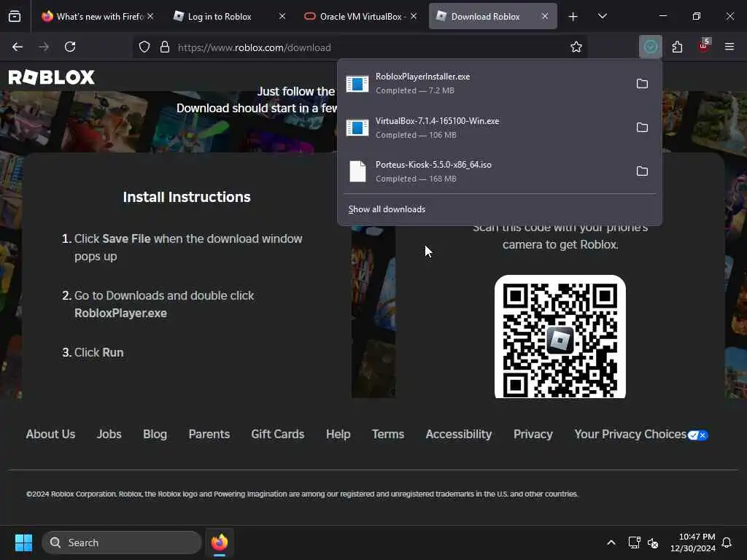The width and height of the screenshot is (747, 560).
Task: Show VirtualBox-7.1.4 installer in its folder
Action: pyautogui.click(x=642, y=127)
